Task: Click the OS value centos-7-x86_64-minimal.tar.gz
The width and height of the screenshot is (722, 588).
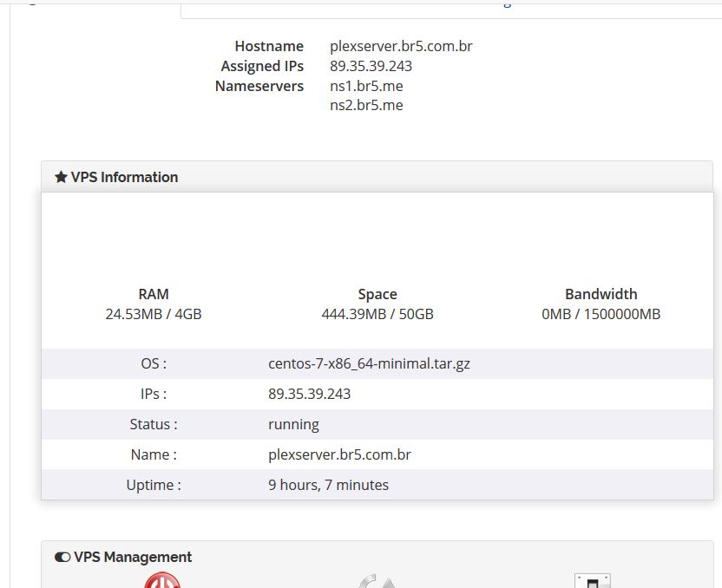Action: [370, 363]
